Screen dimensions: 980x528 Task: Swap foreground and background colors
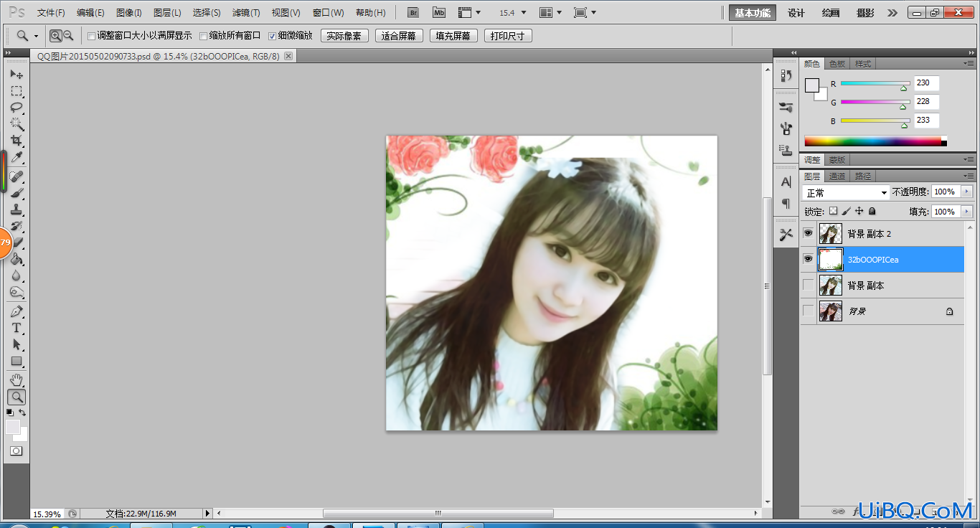pyautogui.click(x=22, y=412)
